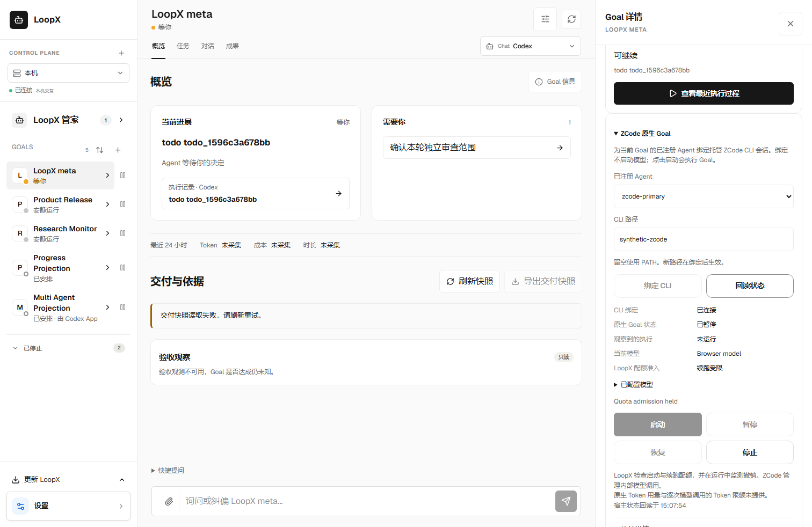Open the 设置 settings button
This screenshot has height=527, width=812.
click(x=68, y=506)
